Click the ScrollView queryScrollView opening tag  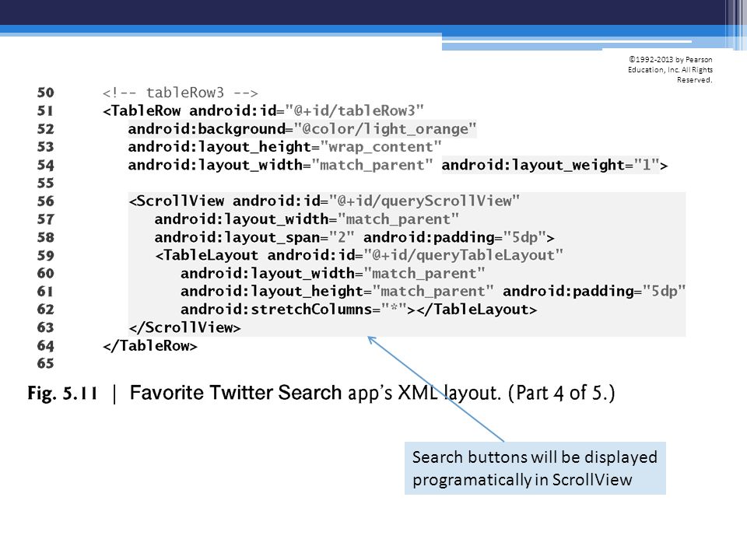pos(324,201)
